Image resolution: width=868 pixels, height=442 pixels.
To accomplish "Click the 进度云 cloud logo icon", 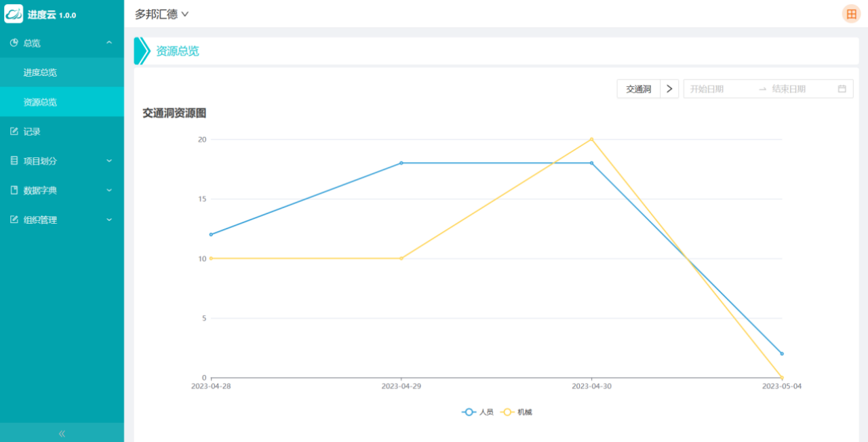I will click(14, 14).
